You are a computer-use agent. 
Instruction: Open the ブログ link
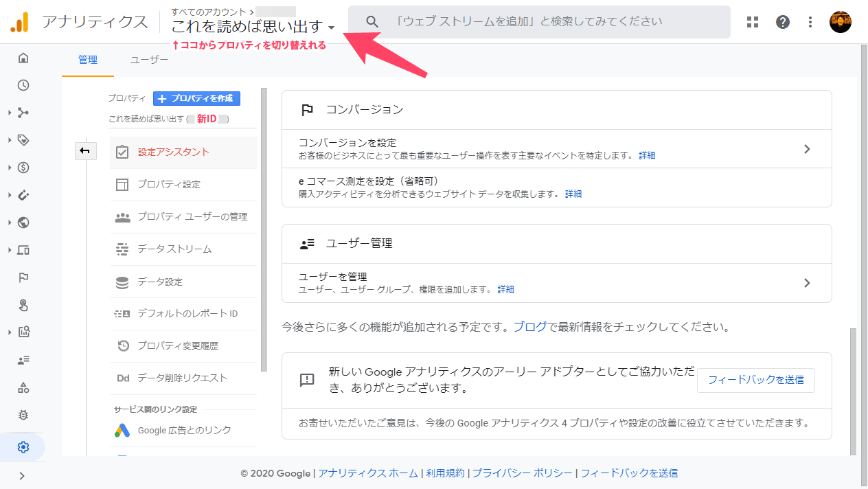tap(530, 327)
